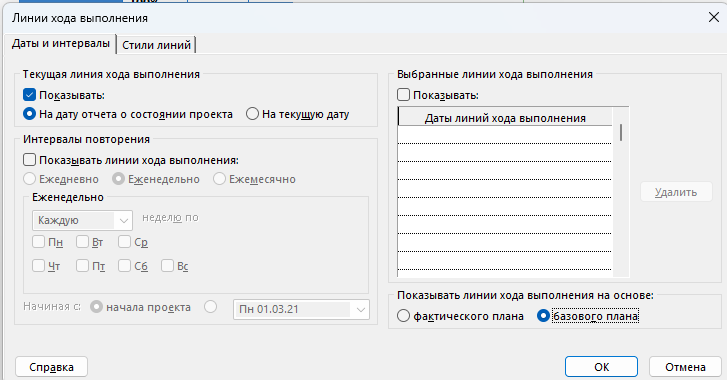Switch to the Стили линий tab
727x380 pixels.
(x=156, y=45)
